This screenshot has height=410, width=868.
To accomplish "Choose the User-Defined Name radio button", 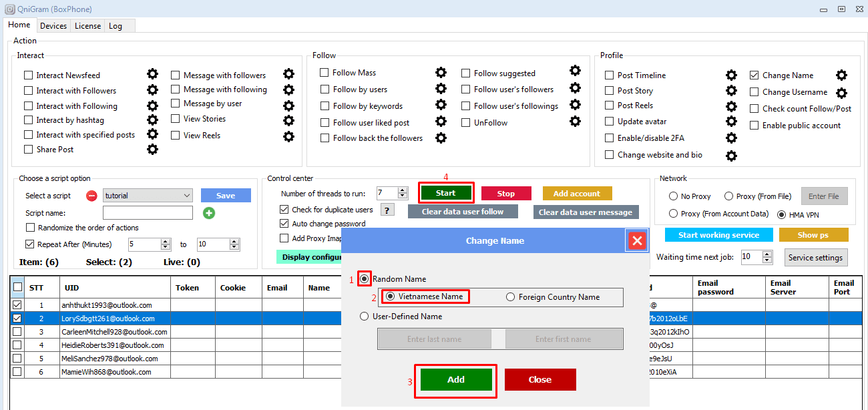I will (x=364, y=317).
